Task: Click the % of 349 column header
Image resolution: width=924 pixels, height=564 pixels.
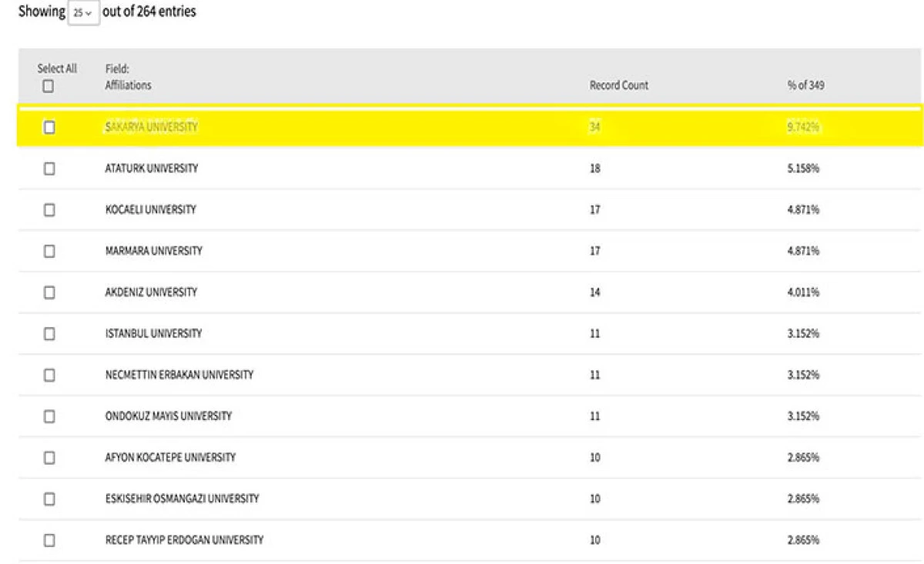Action: [805, 85]
